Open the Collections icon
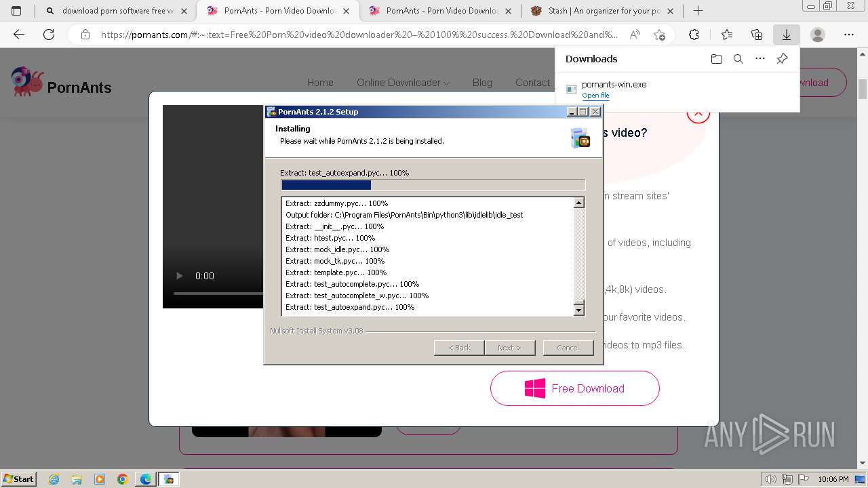 (757, 35)
